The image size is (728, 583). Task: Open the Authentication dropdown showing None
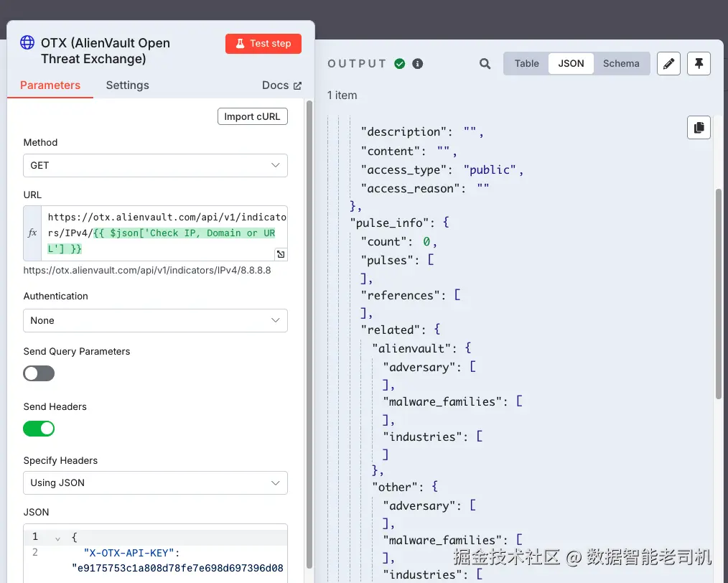(x=155, y=320)
